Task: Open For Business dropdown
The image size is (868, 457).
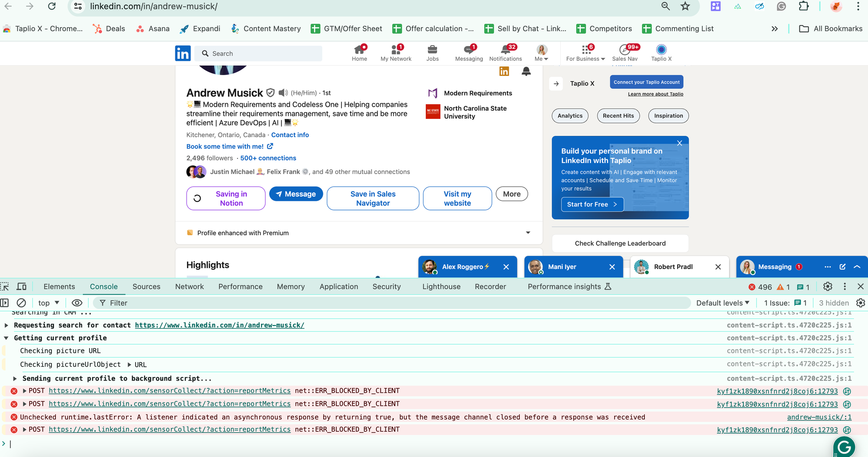Action: coord(585,53)
